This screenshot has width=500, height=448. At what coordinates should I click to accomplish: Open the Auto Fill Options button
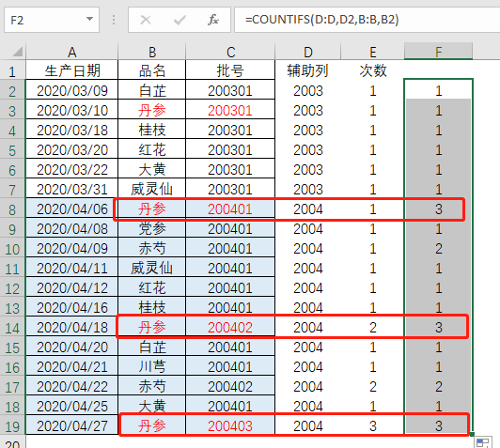pyautogui.click(x=483, y=442)
